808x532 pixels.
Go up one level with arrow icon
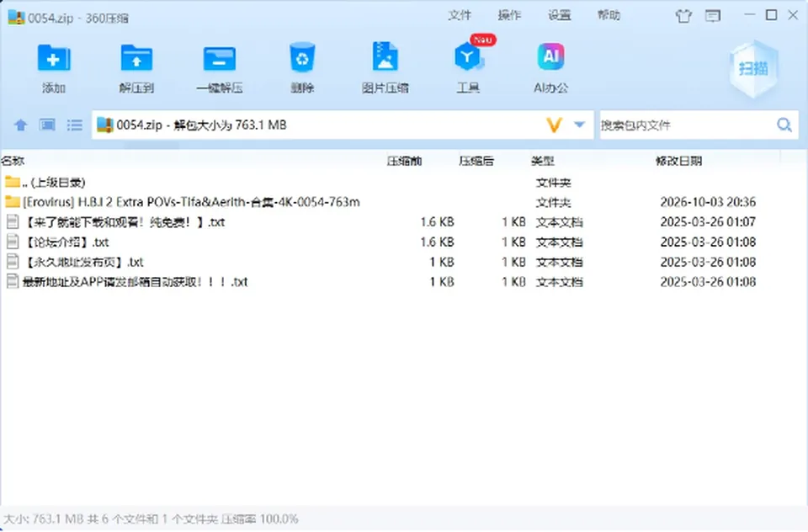coord(20,125)
